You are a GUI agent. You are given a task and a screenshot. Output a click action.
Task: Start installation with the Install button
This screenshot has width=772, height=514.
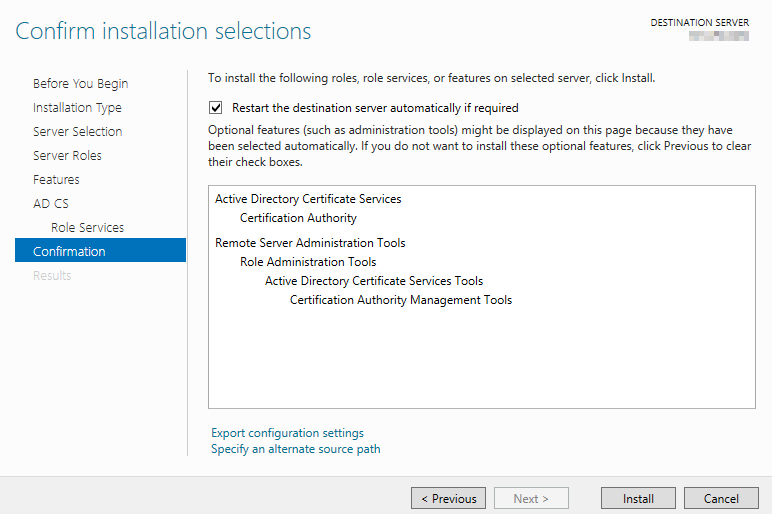(x=638, y=498)
